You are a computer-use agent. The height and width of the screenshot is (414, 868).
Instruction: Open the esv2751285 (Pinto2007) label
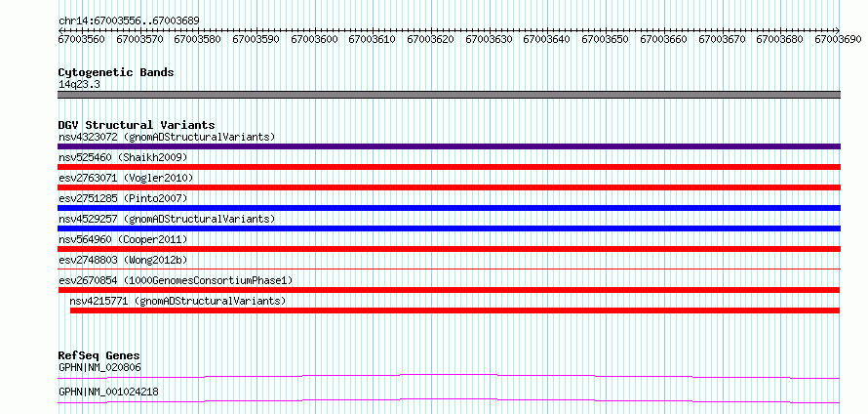tap(123, 198)
